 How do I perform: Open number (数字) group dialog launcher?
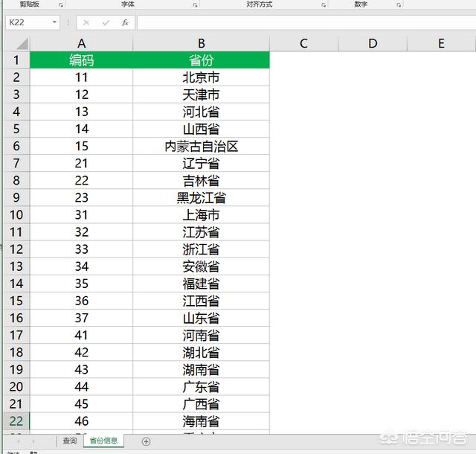[x=399, y=4]
